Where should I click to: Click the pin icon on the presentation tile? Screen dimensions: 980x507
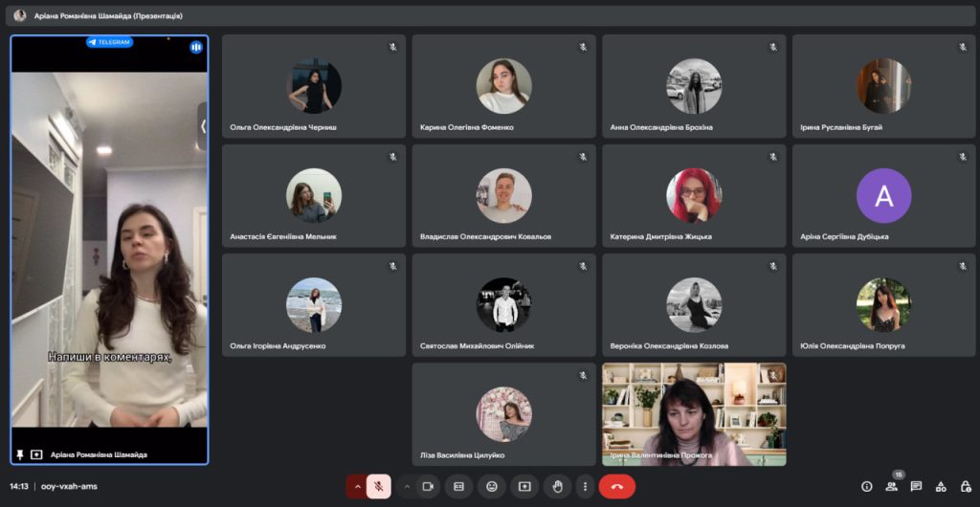20,454
